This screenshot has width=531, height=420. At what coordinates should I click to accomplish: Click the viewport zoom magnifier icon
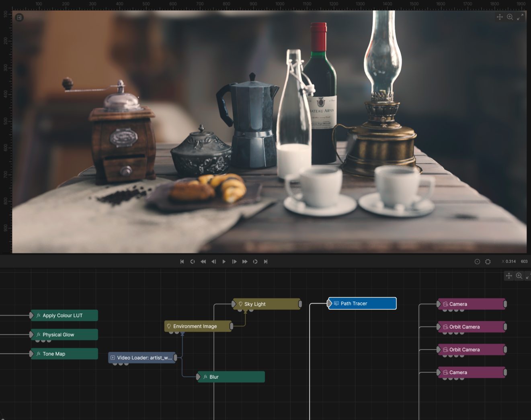[510, 17]
